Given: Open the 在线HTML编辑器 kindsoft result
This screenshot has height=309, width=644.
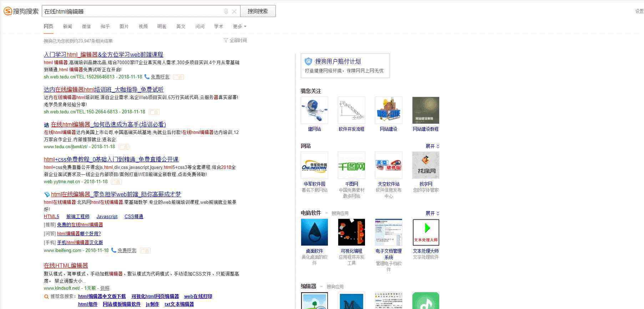Looking at the screenshot, I should click(66, 266).
